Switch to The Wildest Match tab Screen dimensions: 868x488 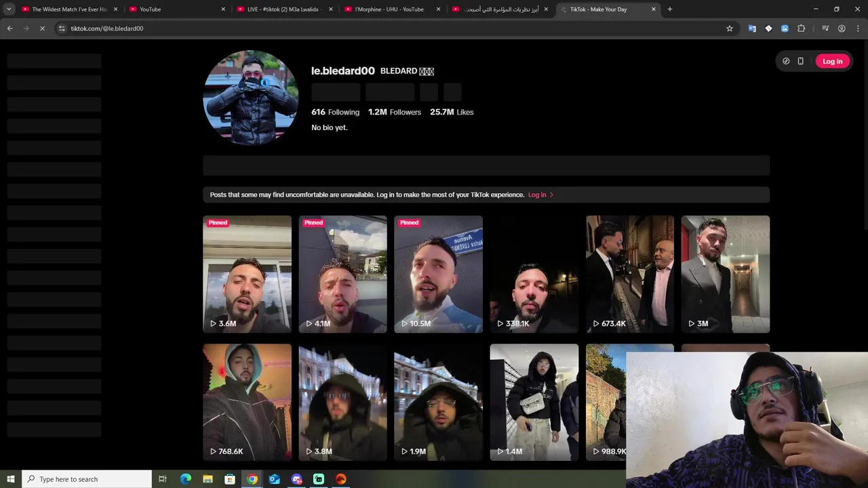(x=69, y=9)
